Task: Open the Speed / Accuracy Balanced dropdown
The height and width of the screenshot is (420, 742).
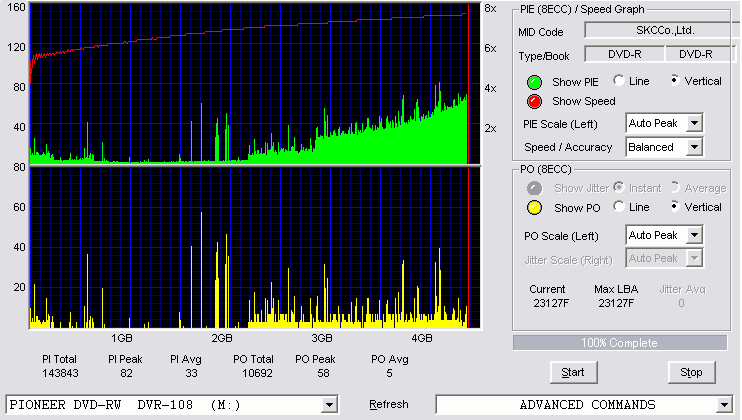Action: [x=664, y=147]
